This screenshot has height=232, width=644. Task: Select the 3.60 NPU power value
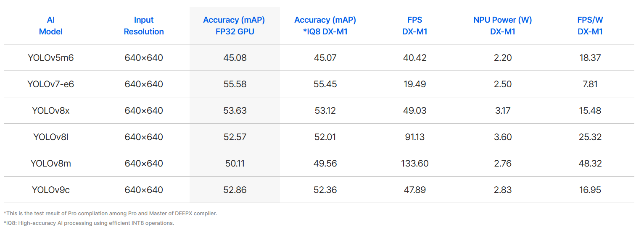[x=503, y=137]
